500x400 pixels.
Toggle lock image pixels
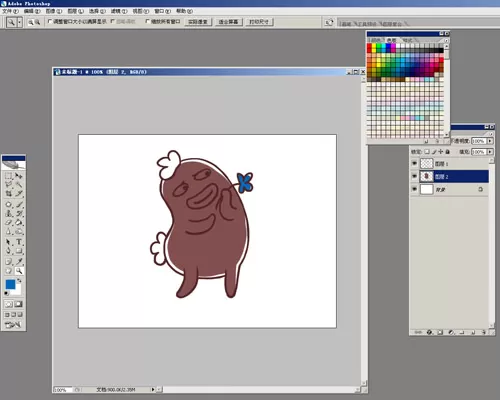pyautogui.click(x=434, y=152)
